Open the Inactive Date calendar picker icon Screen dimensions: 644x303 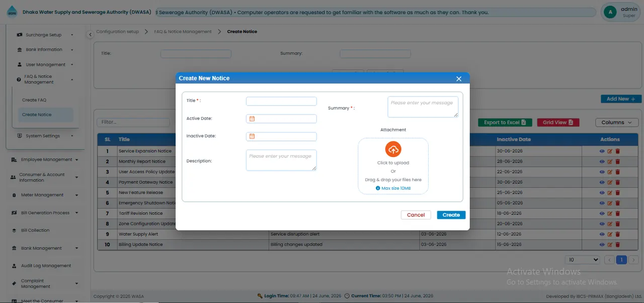click(252, 136)
